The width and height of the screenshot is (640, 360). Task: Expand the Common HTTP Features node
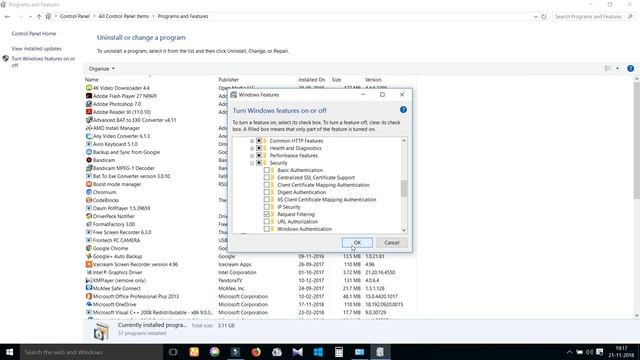[x=252, y=141]
